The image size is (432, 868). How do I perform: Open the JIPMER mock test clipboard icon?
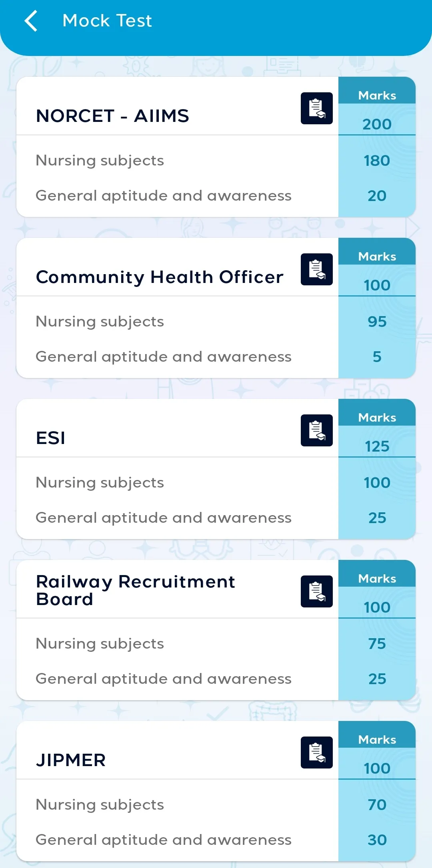317,753
